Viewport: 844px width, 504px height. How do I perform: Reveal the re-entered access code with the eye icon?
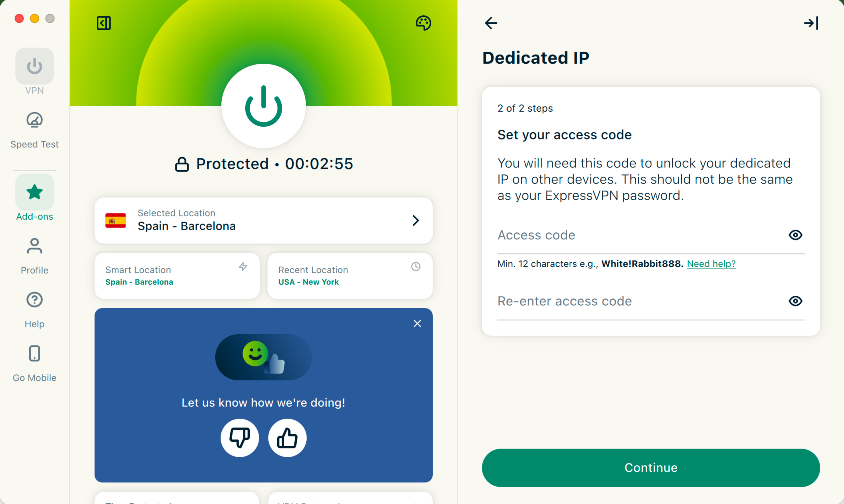pos(795,301)
